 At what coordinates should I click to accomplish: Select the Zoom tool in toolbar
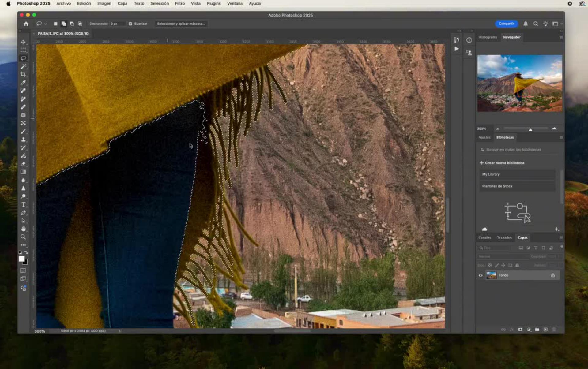[23, 237]
